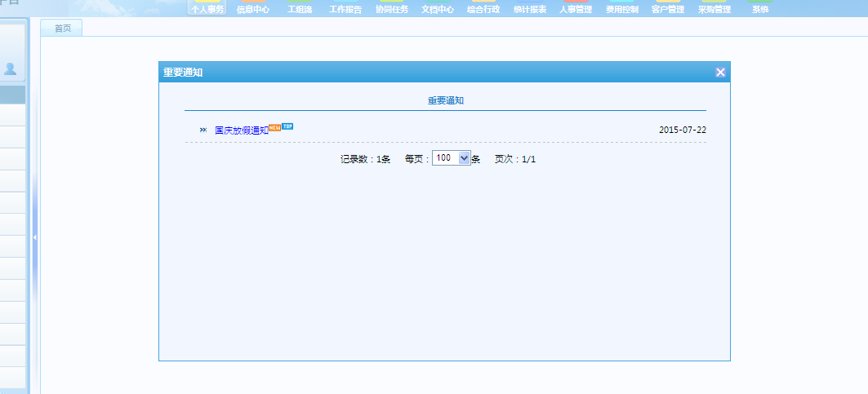This screenshot has height=394, width=868.
Task: Go to 工作流 module
Action: [x=300, y=10]
